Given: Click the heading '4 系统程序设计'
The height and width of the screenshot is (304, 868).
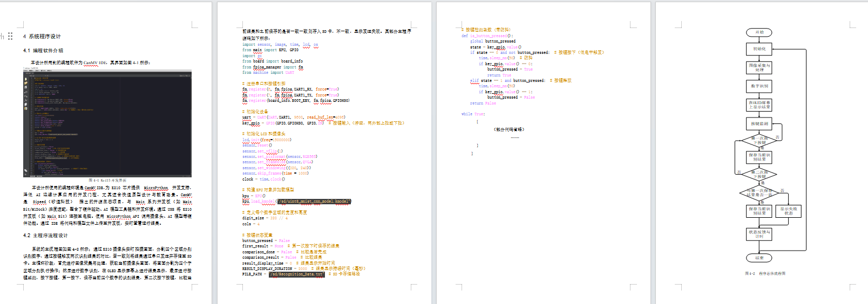Looking at the screenshot, I should (x=42, y=37).
